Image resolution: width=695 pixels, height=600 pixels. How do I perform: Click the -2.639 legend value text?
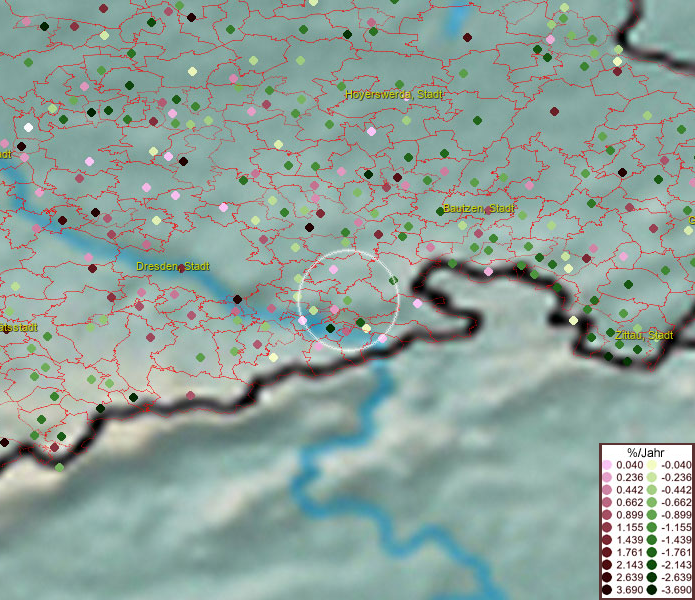675,578
